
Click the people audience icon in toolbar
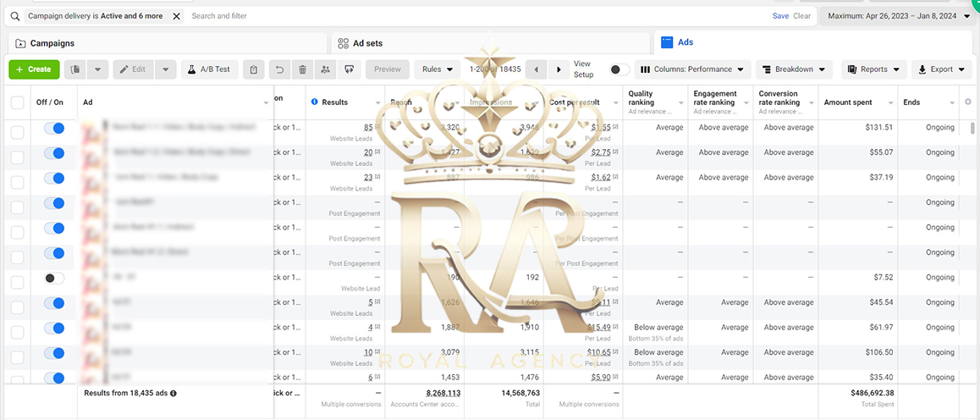pos(325,69)
